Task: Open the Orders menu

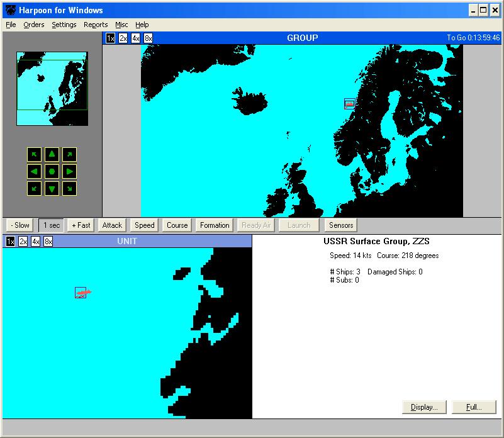Action: coord(34,25)
